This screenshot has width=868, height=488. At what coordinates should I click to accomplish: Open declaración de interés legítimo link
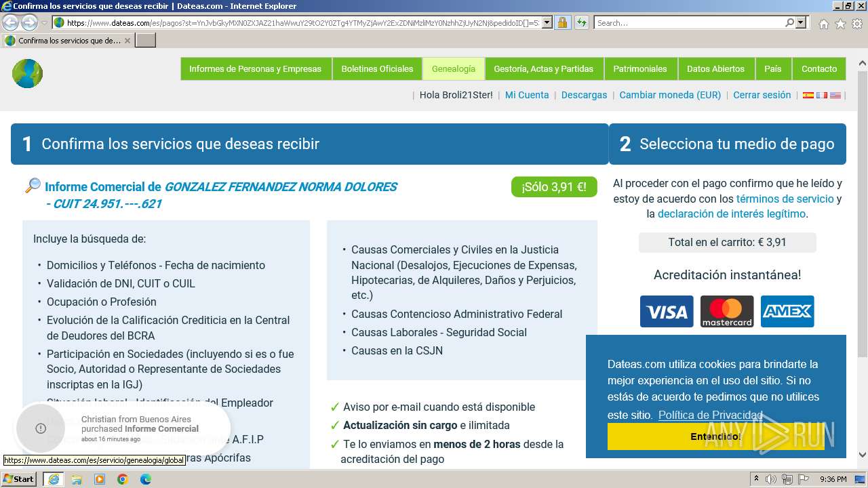tap(732, 213)
